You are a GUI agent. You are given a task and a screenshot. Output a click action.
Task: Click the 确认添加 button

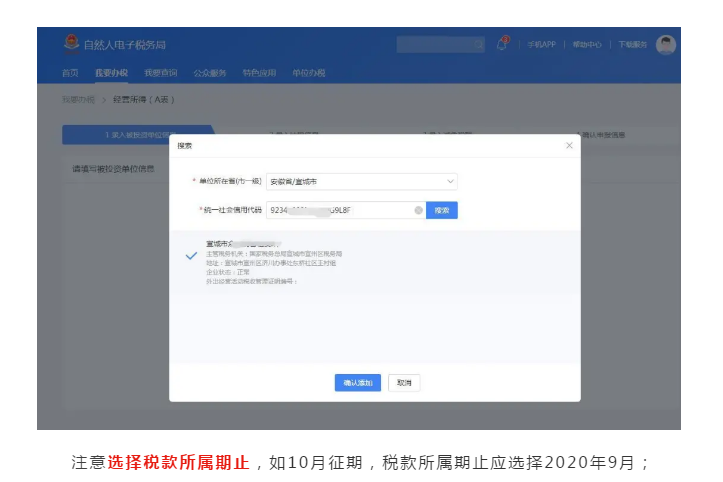[x=358, y=383]
